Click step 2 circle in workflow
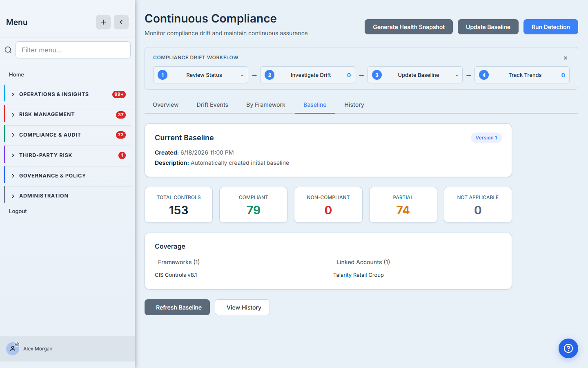 (269, 75)
